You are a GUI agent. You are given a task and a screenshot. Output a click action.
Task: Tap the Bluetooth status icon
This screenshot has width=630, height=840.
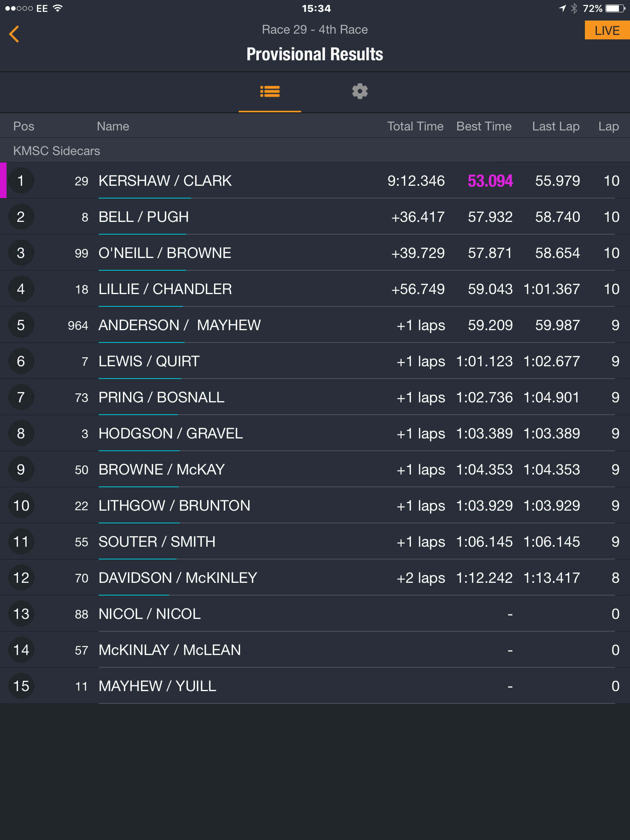pos(574,8)
